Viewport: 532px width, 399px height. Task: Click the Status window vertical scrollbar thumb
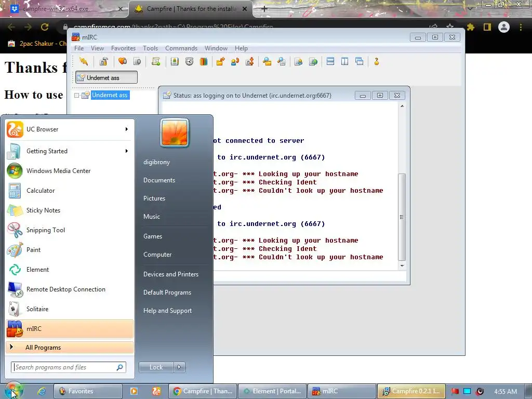point(402,217)
